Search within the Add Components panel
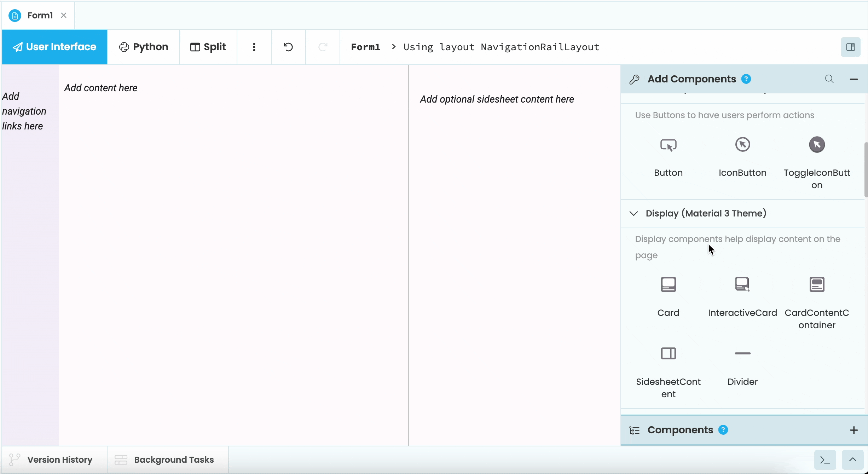Viewport: 868px width, 474px height. tap(829, 79)
